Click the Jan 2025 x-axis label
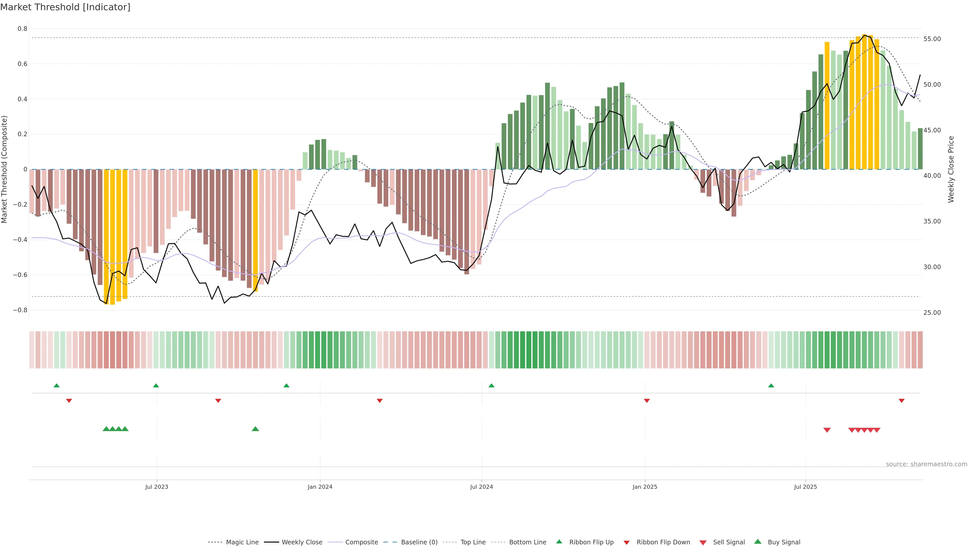The height and width of the screenshot is (551, 980). [x=644, y=487]
